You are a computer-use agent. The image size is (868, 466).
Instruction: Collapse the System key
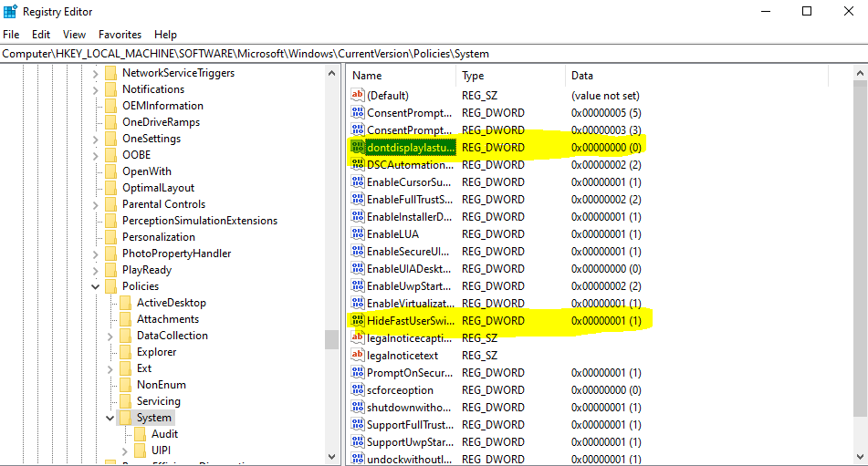[110, 418]
